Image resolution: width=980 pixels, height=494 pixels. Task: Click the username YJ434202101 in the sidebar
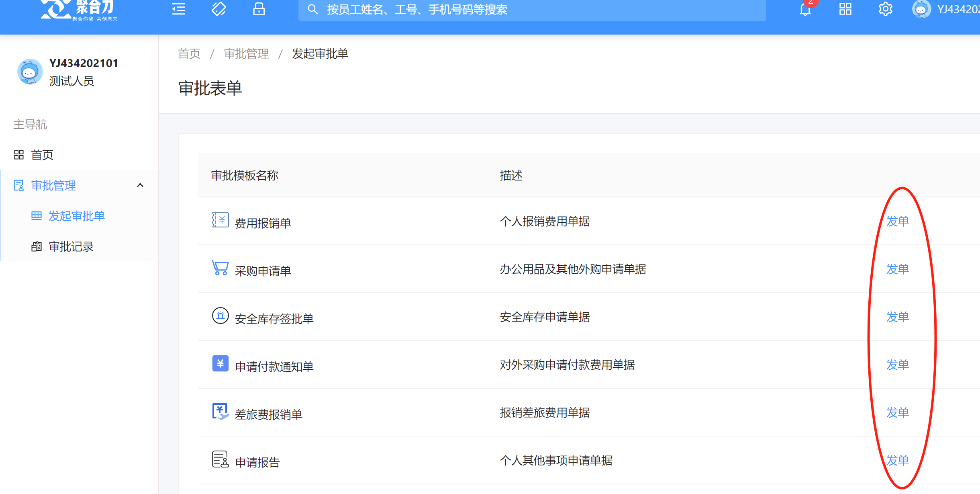point(84,63)
